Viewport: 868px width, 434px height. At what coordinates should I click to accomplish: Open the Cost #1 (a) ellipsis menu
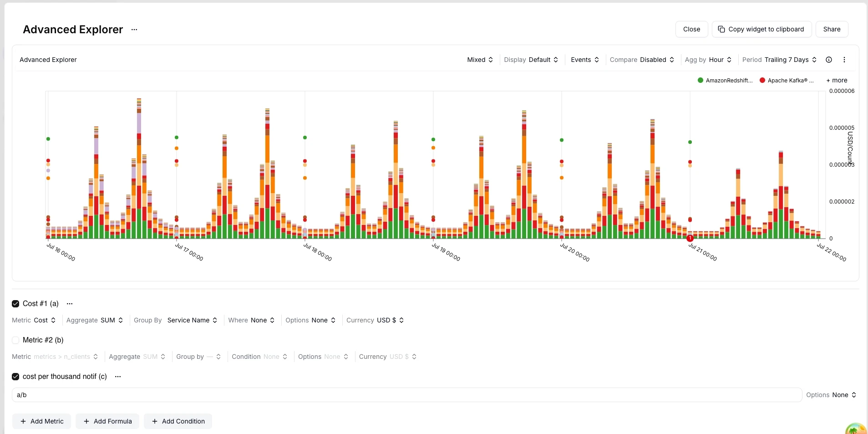[x=70, y=304]
